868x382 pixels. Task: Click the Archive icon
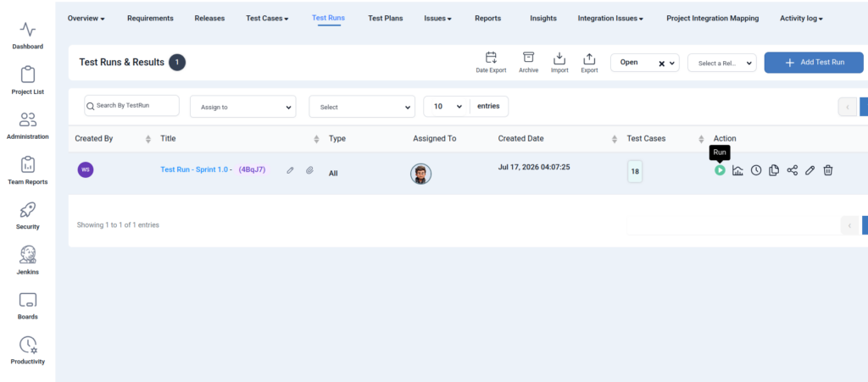point(529,63)
